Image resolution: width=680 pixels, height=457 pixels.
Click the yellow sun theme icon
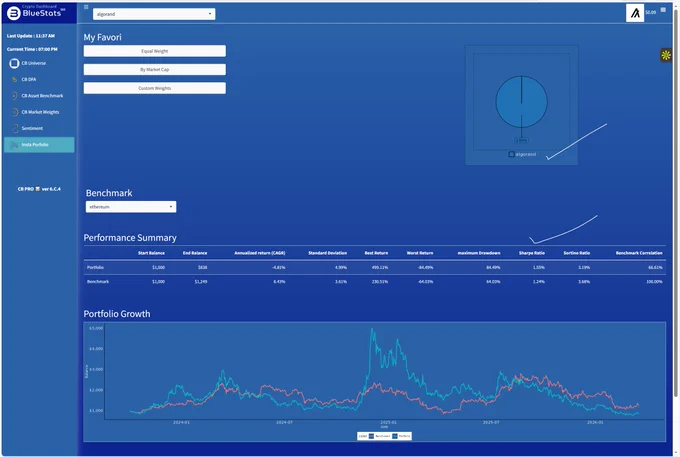coord(666,55)
